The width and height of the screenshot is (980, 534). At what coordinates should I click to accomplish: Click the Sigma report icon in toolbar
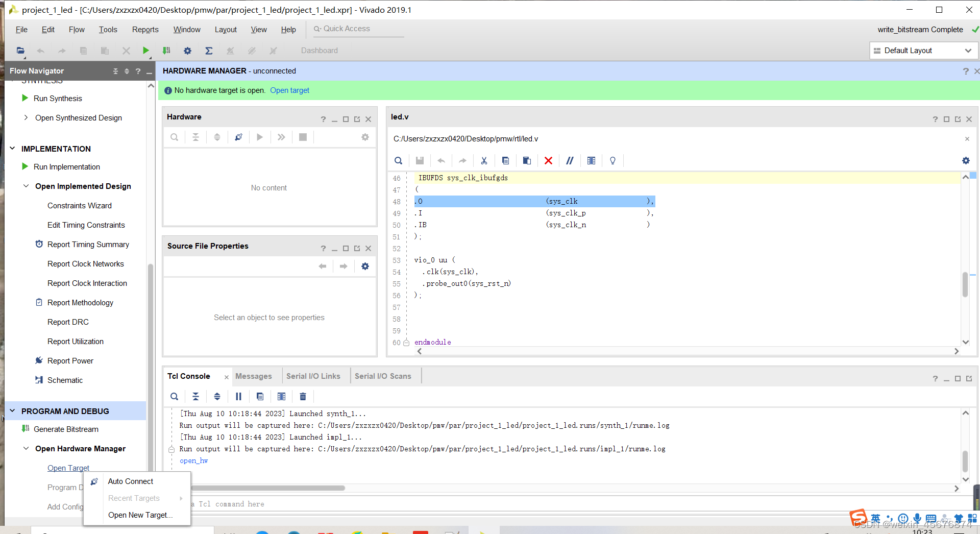209,51
